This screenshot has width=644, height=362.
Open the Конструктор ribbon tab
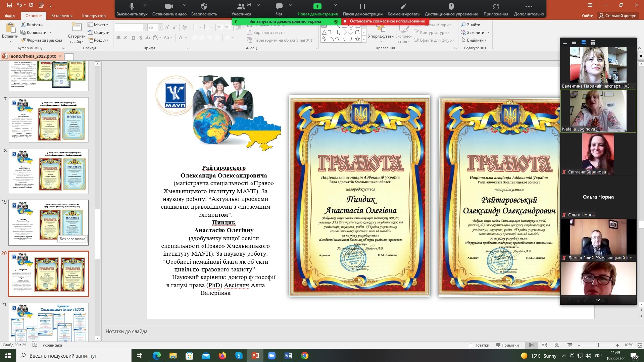click(x=94, y=15)
